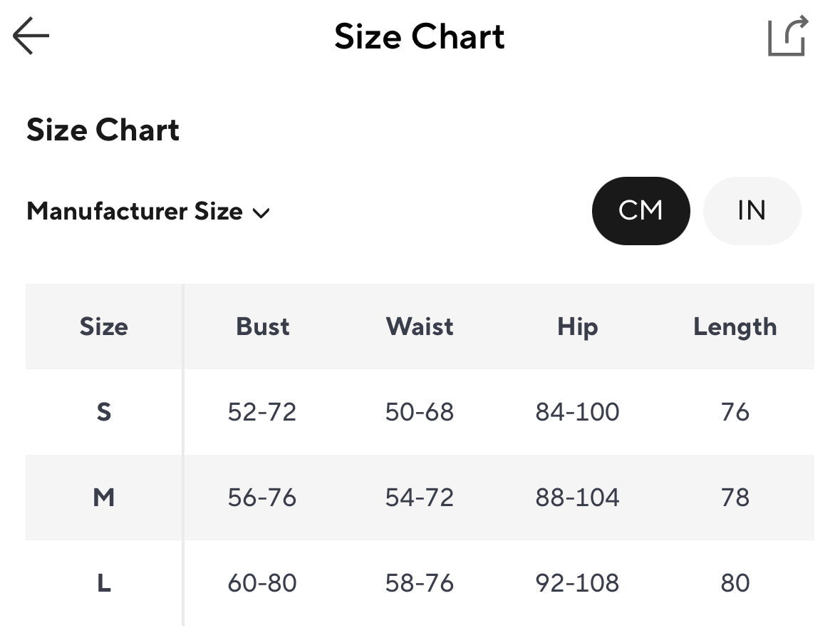Click the Length column header
The height and width of the screenshot is (638, 840).
click(735, 326)
